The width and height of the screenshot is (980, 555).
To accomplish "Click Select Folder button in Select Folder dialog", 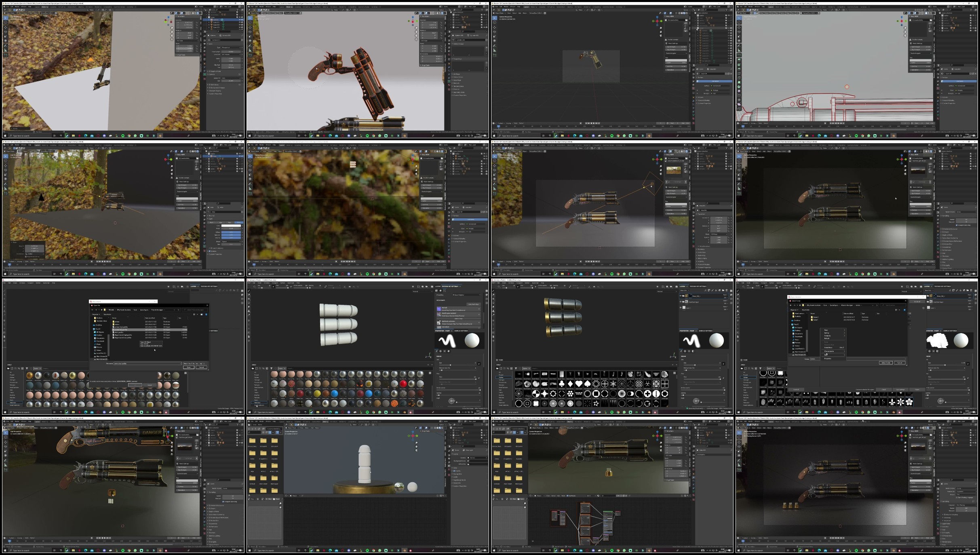I will tap(886, 363).
